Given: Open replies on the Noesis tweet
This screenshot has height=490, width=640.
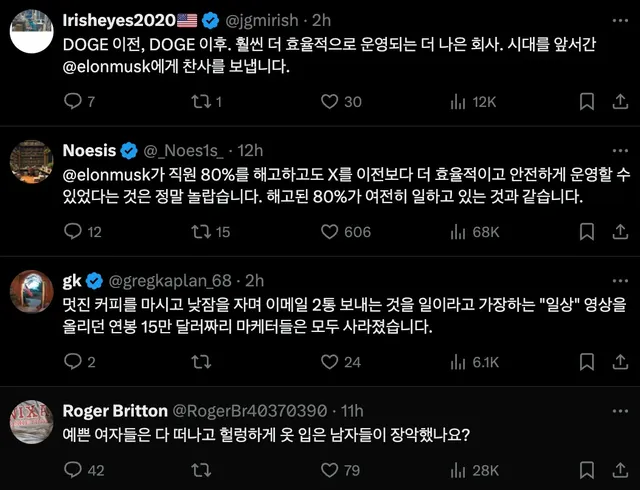Looking at the screenshot, I should (72, 232).
